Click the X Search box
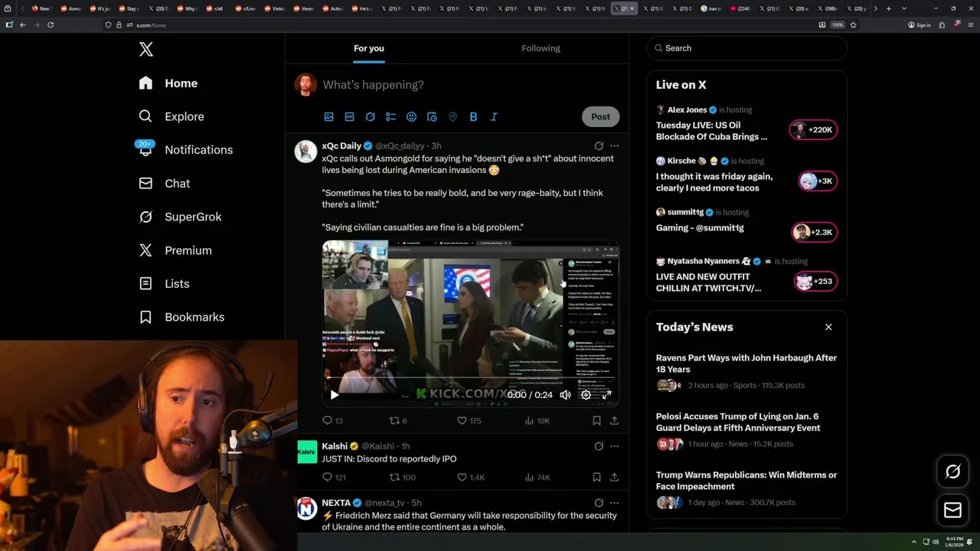980x551 pixels. [746, 48]
